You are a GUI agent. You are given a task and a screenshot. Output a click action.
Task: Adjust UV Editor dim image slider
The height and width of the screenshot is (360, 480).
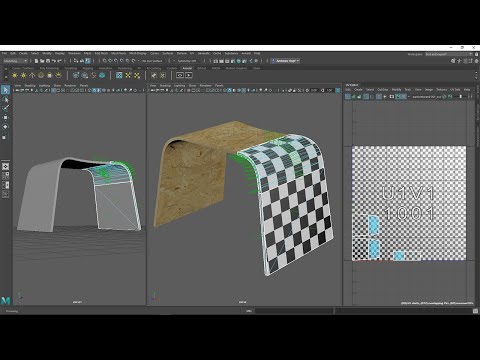[x=462, y=97]
